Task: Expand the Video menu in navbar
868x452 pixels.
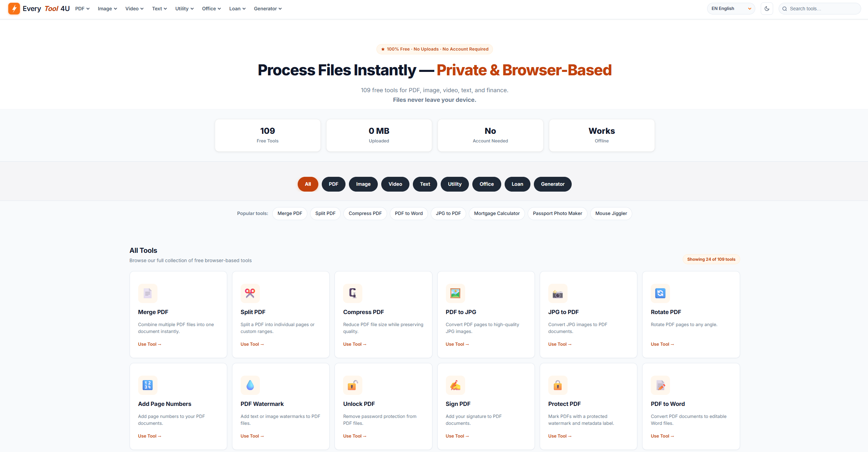Action: [134, 9]
